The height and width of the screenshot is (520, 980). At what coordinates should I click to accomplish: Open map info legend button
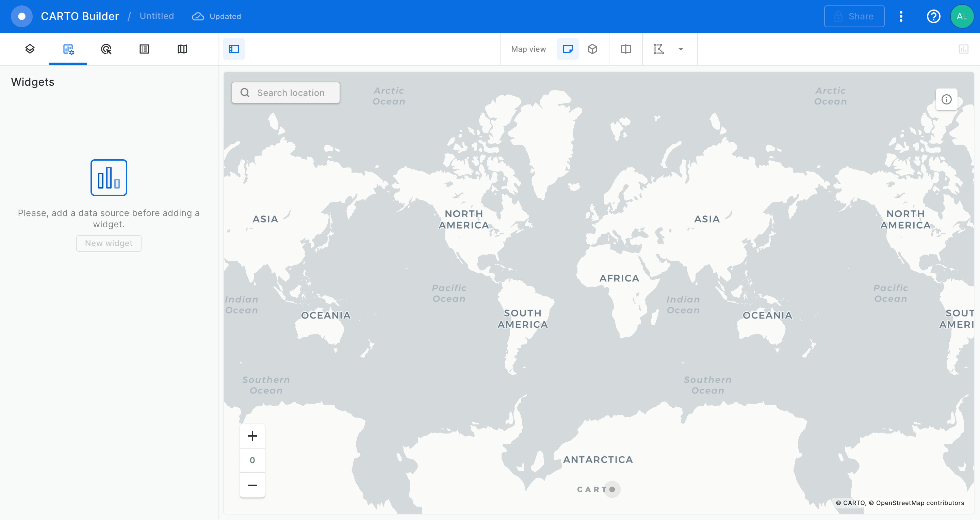(x=946, y=99)
